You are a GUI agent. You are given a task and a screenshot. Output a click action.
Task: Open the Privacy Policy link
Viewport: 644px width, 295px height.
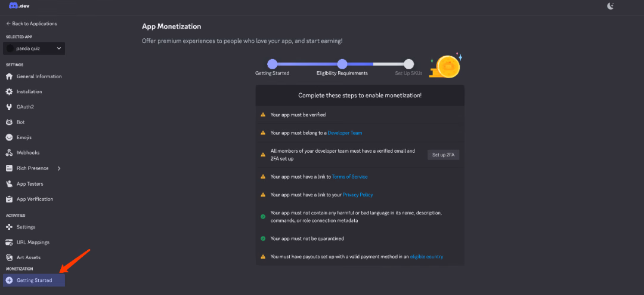(358, 195)
